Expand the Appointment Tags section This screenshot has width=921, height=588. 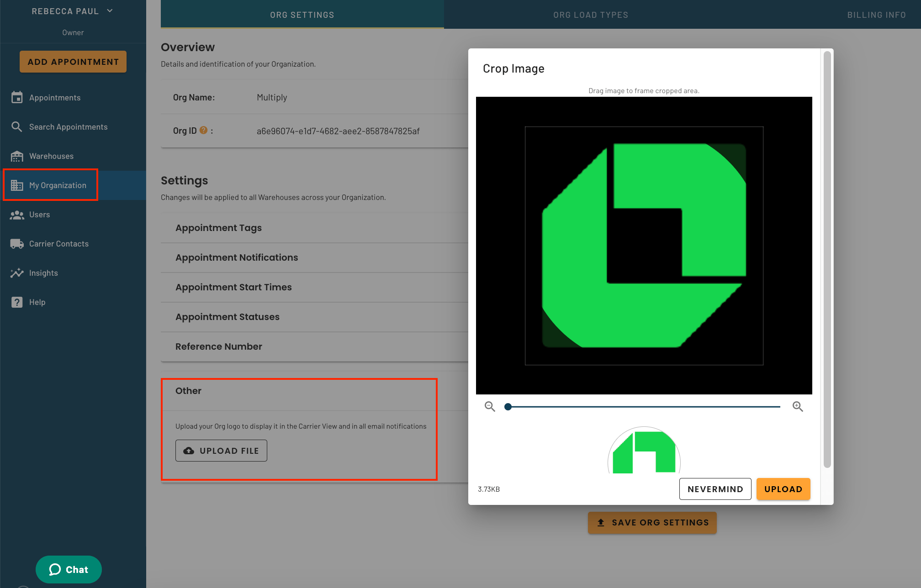pos(218,227)
